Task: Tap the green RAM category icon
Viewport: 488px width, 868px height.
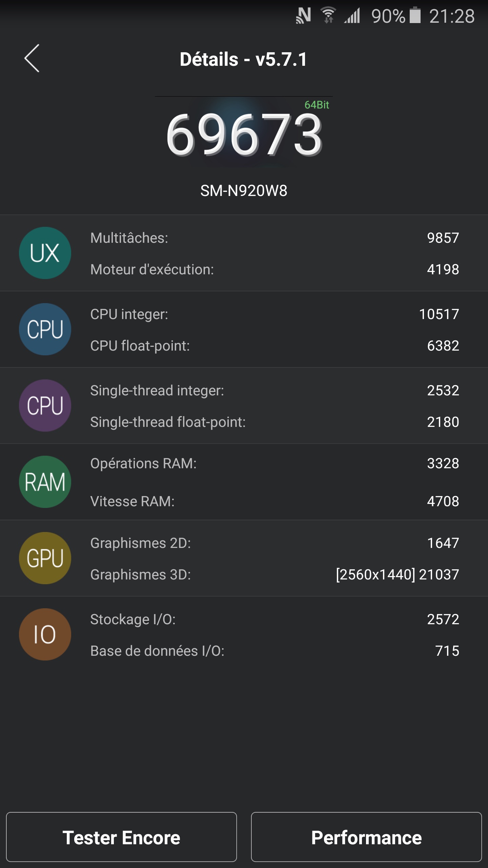Action: point(45,482)
